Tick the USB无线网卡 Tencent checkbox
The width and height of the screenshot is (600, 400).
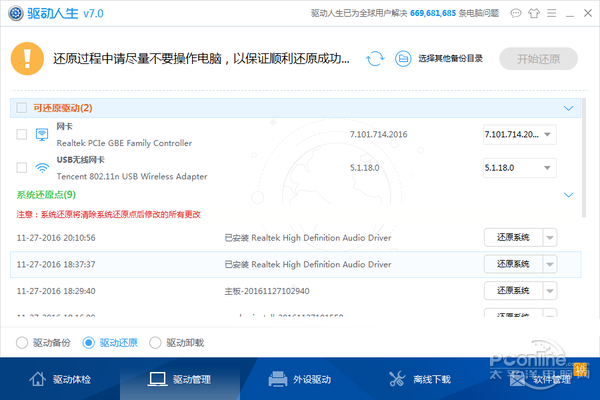(22, 168)
